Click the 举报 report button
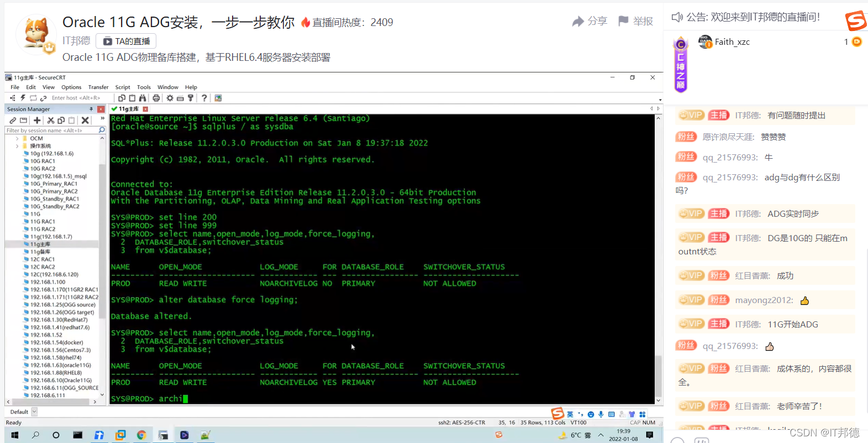This screenshot has height=443, width=868. coord(635,22)
